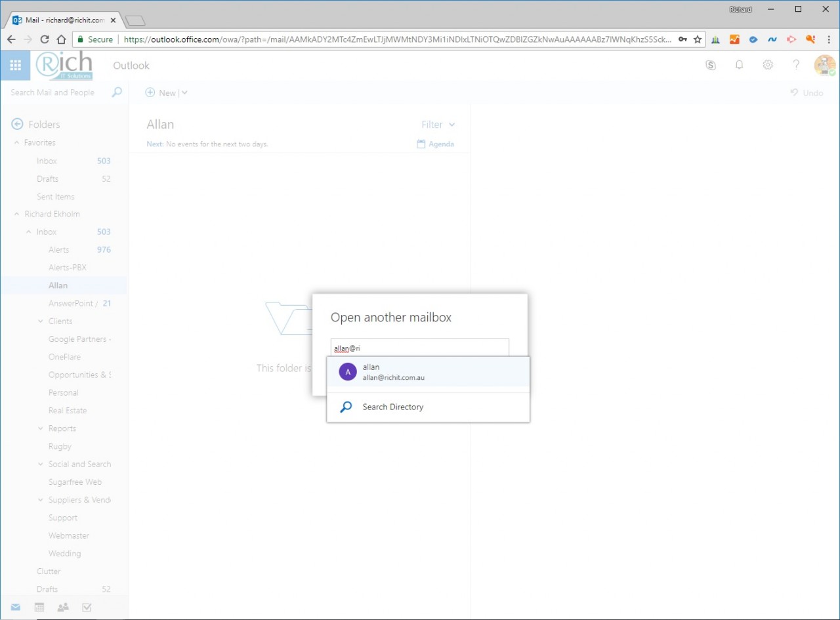Click the Folders back arrow icon
Screen dimensions: 840x620
(18, 124)
